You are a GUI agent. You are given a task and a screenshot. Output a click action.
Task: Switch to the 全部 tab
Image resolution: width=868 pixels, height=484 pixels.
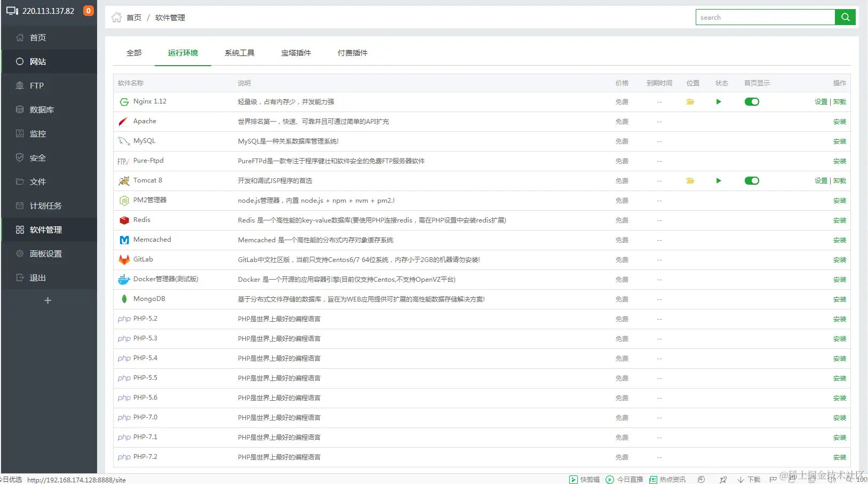[x=134, y=53]
